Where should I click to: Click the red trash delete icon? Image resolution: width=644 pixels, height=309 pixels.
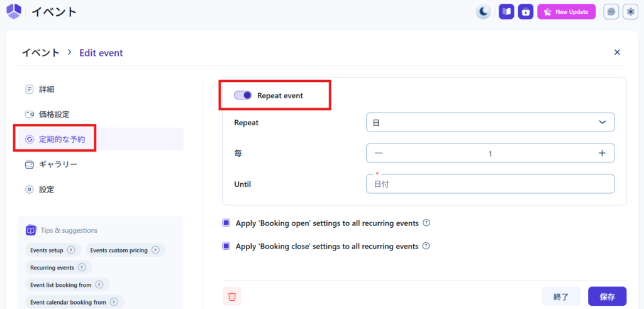coord(232,296)
